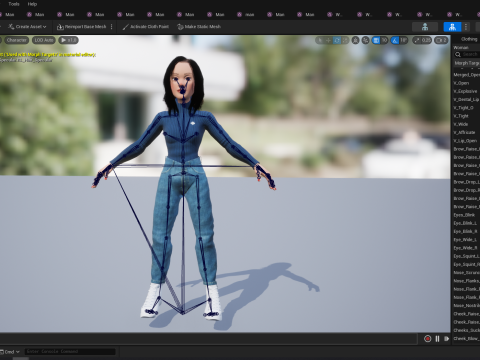Select Nose_Flanks morph target
The image size is (480, 360).
tap(466, 281)
